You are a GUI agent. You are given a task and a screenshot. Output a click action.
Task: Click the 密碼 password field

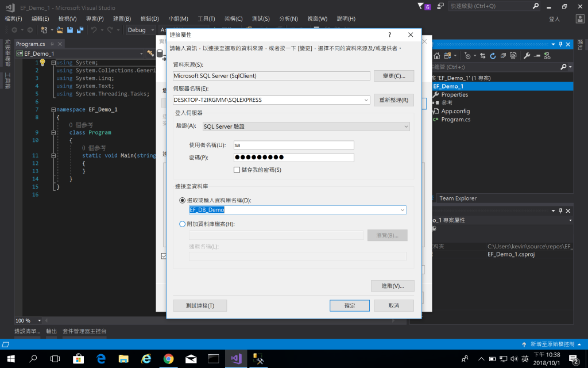click(293, 158)
